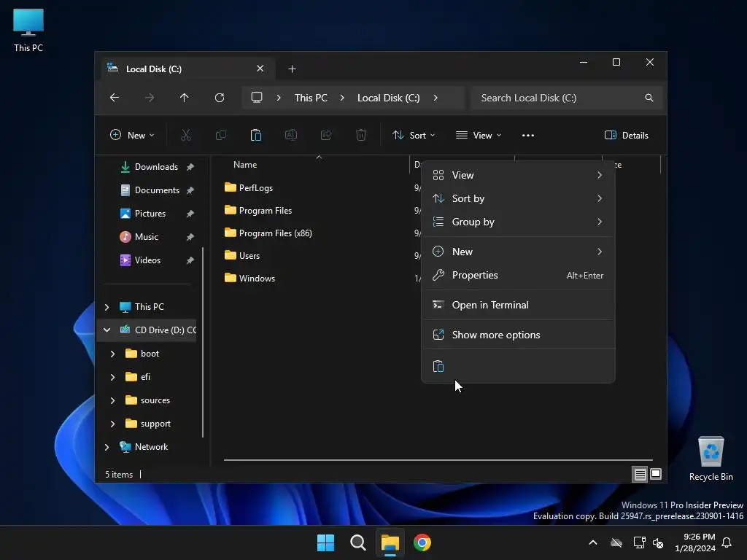Click the Share icon in toolbar
This screenshot has width=747, height=560.
pos(326,135)
